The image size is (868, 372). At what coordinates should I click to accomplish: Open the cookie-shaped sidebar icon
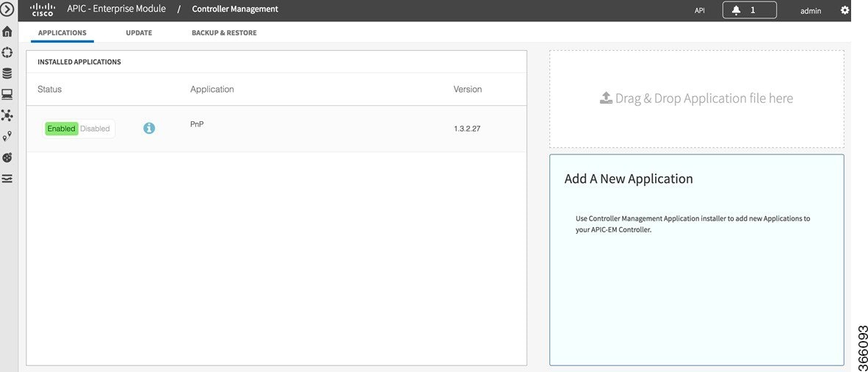click(x=8, y=157)
